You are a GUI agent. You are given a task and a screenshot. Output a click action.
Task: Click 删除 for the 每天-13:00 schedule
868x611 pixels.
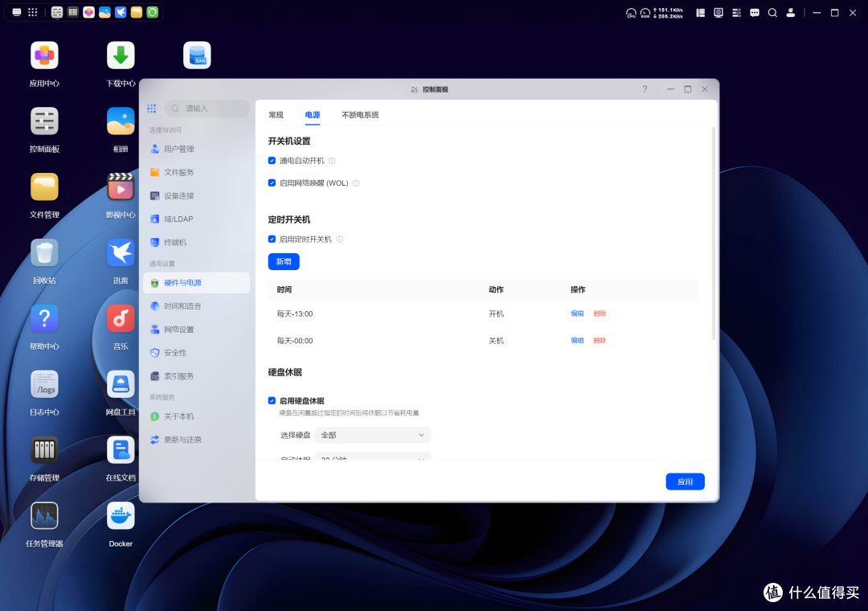[x=600, y=314]
